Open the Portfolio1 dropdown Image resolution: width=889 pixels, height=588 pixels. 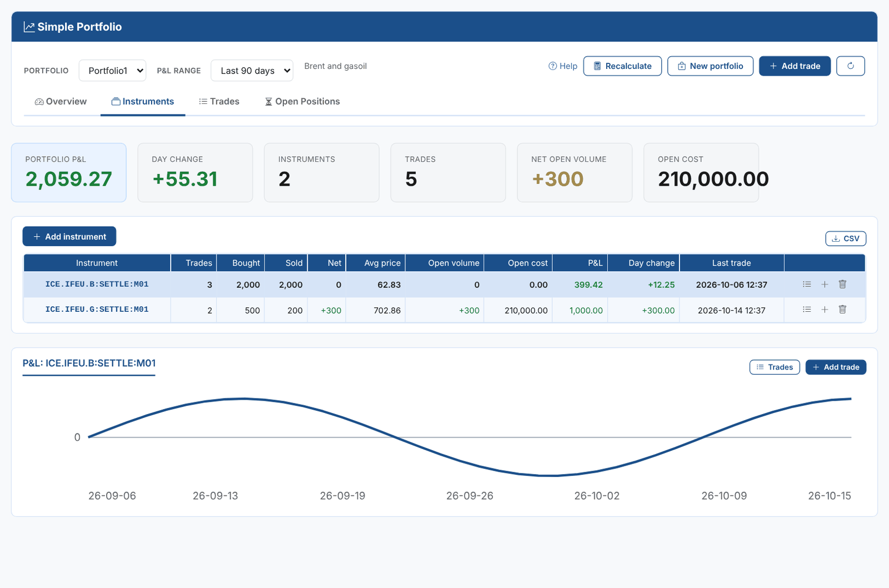tap(113, 71)
